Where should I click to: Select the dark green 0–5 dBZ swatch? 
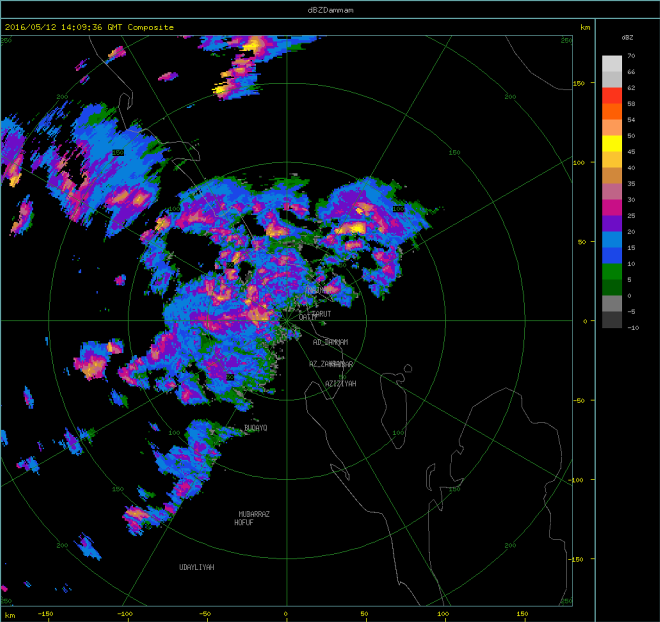[612, 287]
